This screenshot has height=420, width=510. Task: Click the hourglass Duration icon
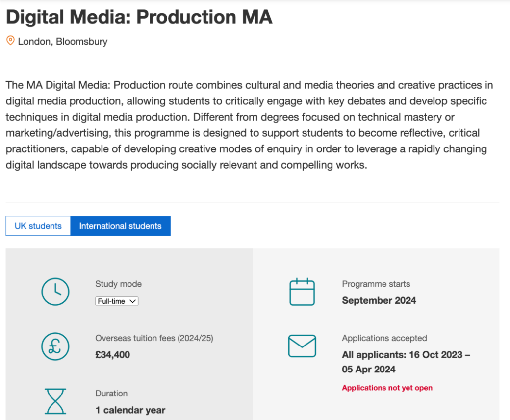[x=55, y=401]
